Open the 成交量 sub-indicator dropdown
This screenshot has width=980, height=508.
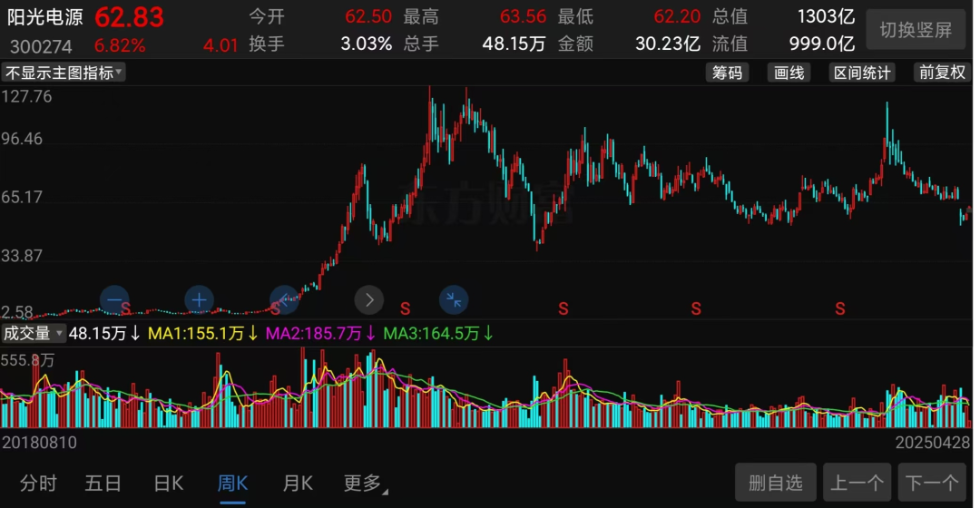(x=34, y=333)
